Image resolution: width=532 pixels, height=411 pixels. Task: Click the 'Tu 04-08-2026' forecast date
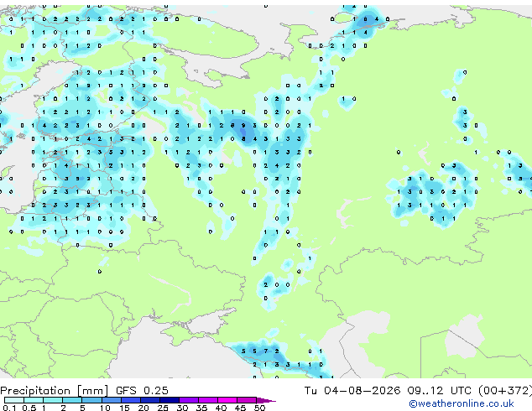pos(352,391)
